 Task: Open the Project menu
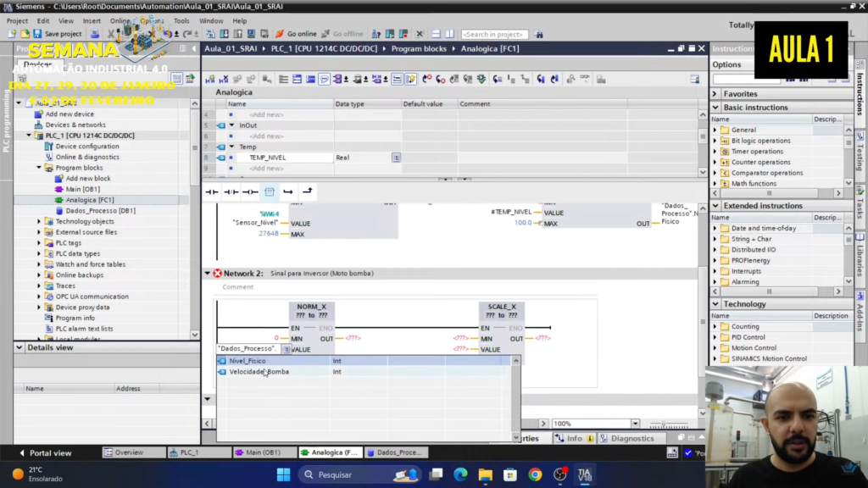point(17,20)
